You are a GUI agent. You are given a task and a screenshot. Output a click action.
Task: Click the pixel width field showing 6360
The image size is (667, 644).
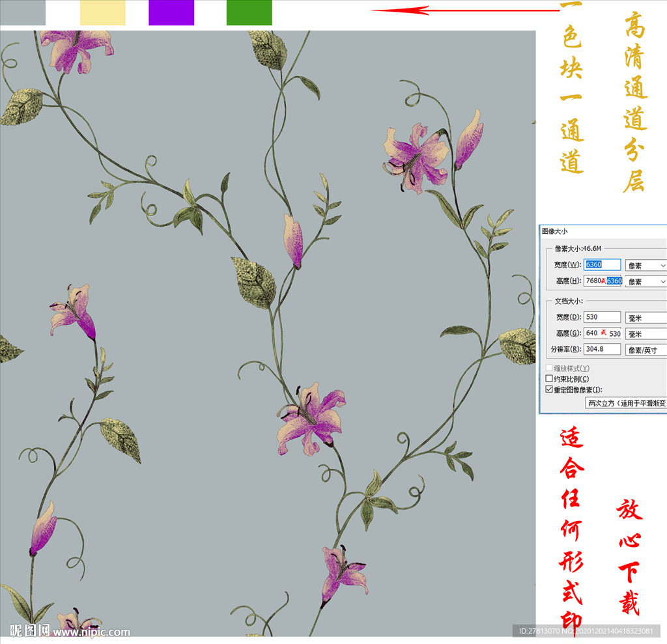[x=602, y=265]
